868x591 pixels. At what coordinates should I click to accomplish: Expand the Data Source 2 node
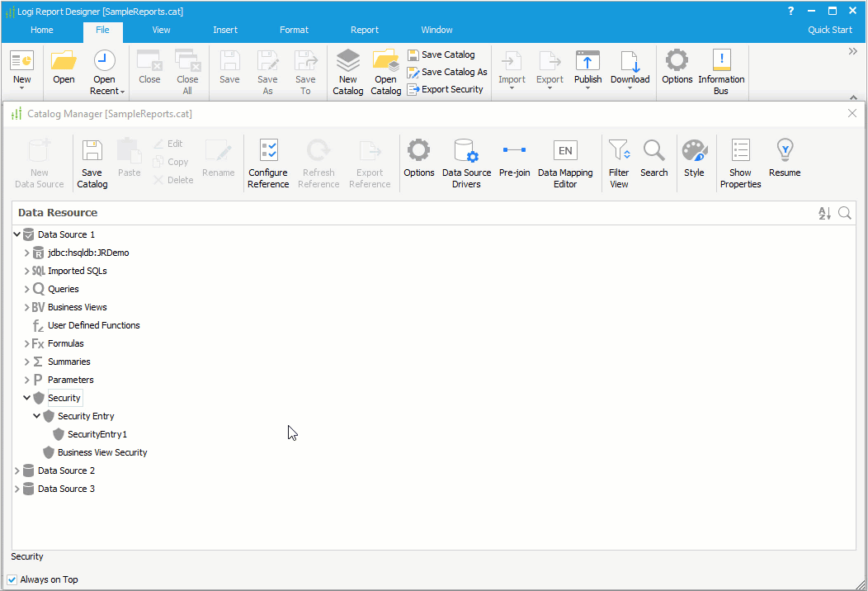click(x=17, y=470)
